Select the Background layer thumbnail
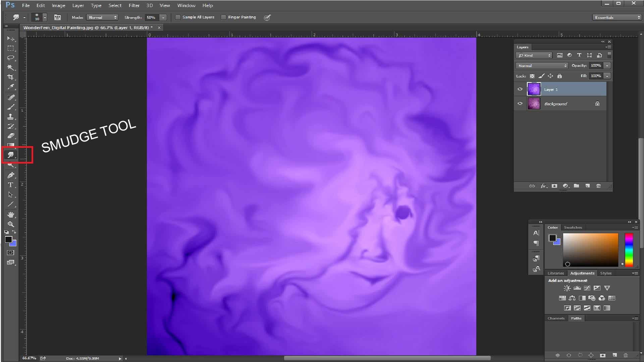 tap(534, 104)
